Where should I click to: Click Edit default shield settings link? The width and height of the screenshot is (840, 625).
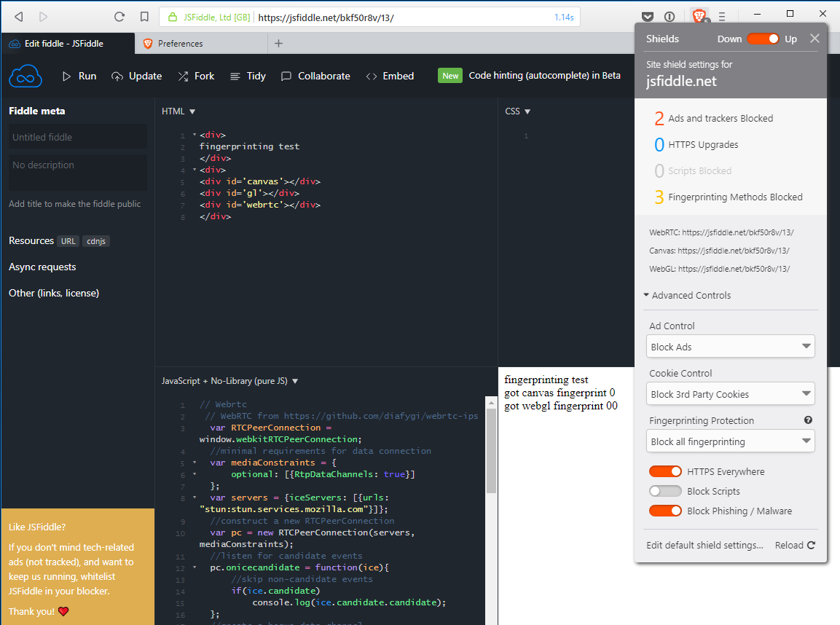[704, 545]
